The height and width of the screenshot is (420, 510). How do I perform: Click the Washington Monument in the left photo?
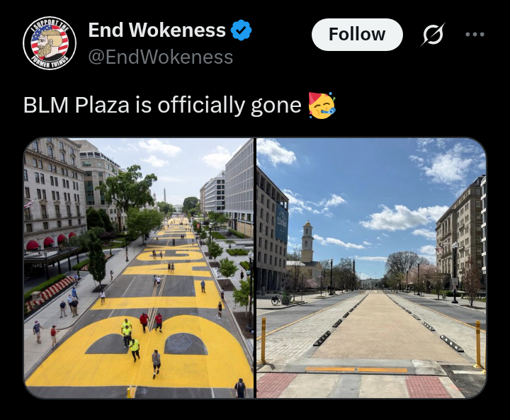(165, 195)
